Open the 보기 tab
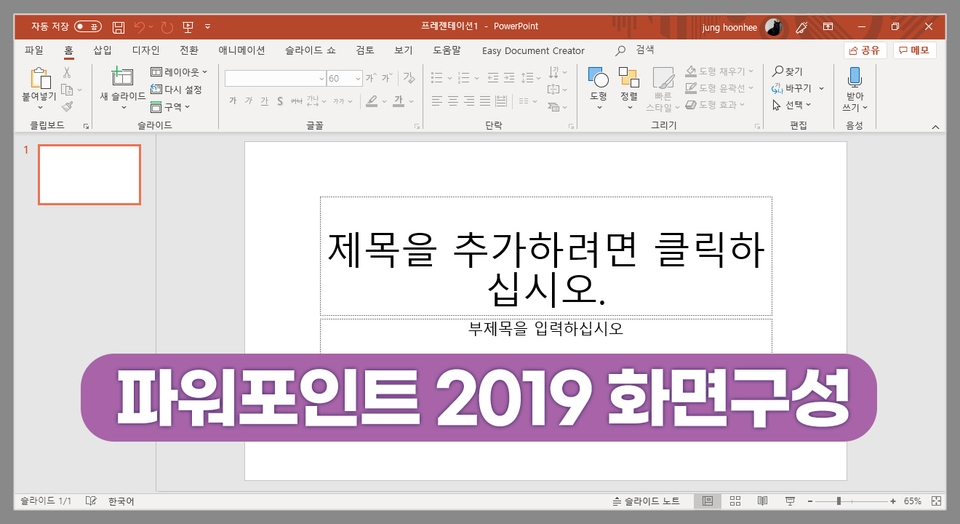 pyautogui.click(x=403, y=50)
